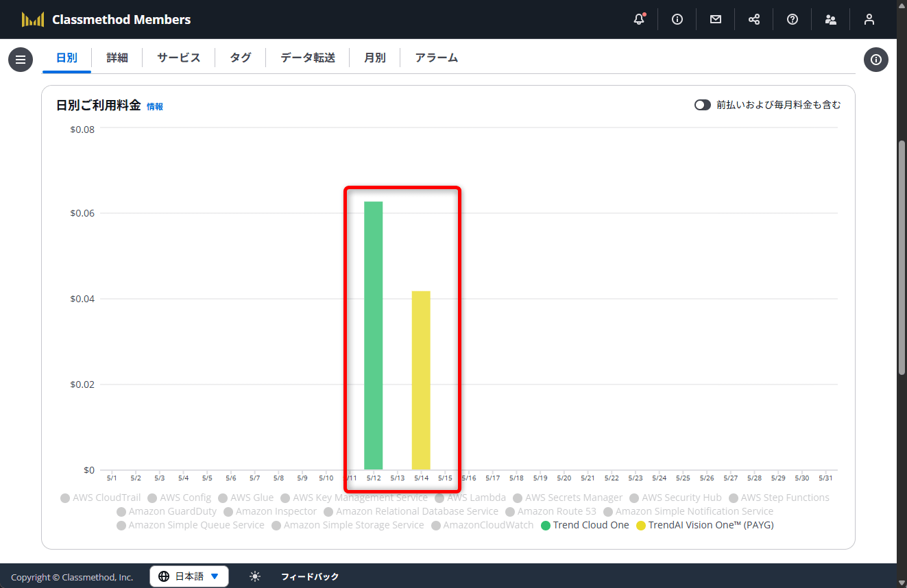Viewport: 907px width, 588px height.
Task: Show Amazon Simple Queue Service series
Action: 191,526
